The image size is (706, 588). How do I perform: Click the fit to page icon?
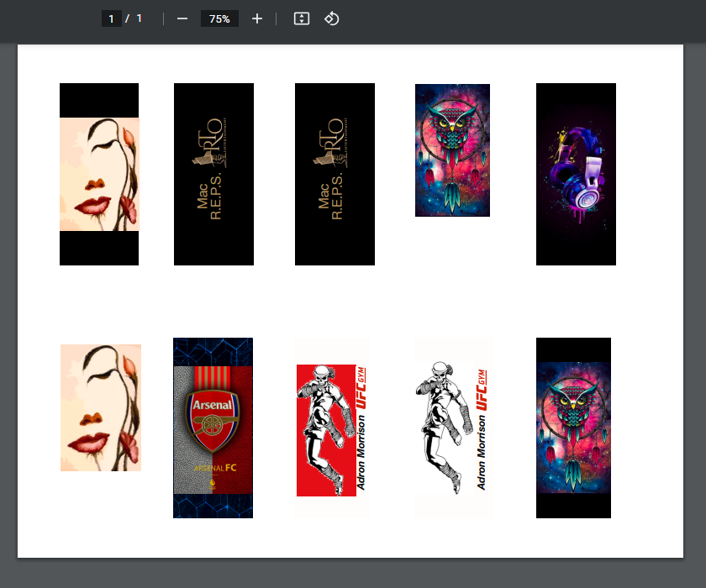pos(302,18)
